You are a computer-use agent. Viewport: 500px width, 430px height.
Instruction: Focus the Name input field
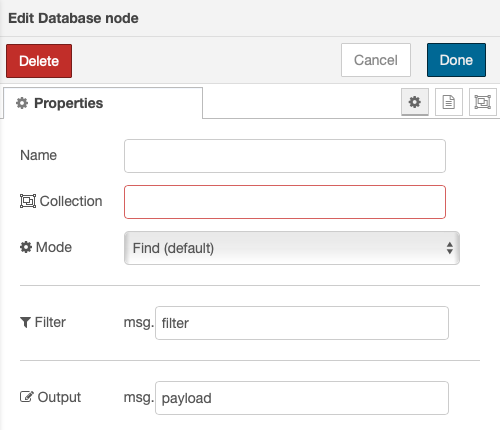(285, 156)
